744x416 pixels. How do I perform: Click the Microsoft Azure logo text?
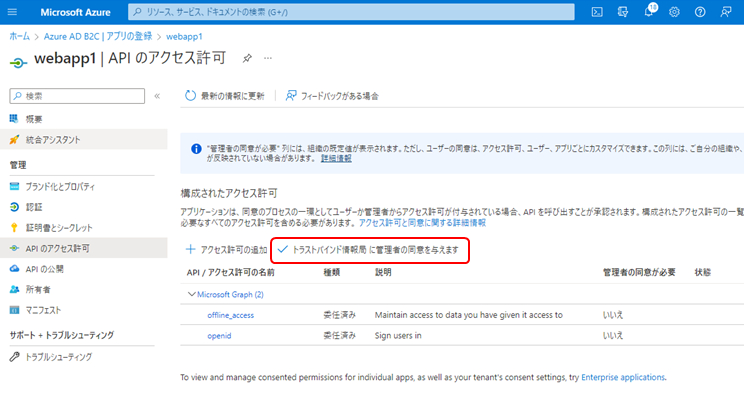click(75, 12)
